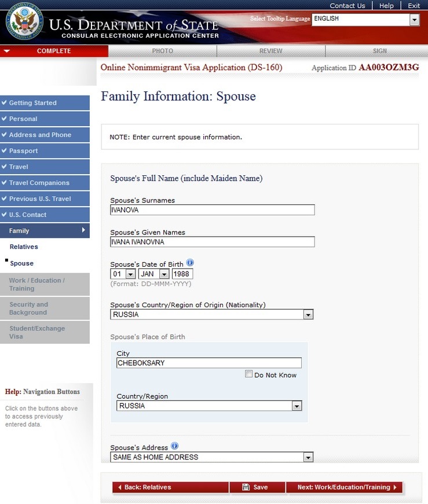Go to the Relatives subsection

pos(24,247)
